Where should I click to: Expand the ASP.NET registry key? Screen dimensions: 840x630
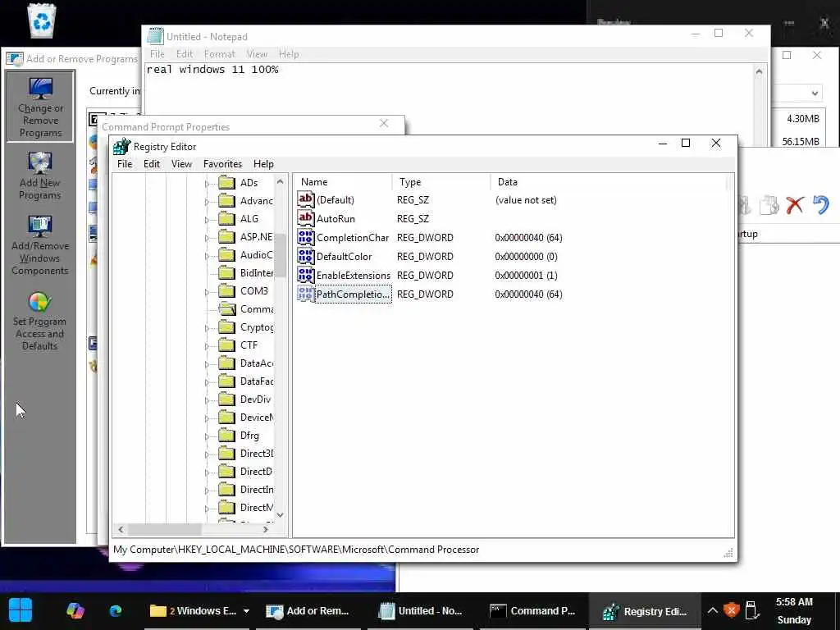[208, 238]
